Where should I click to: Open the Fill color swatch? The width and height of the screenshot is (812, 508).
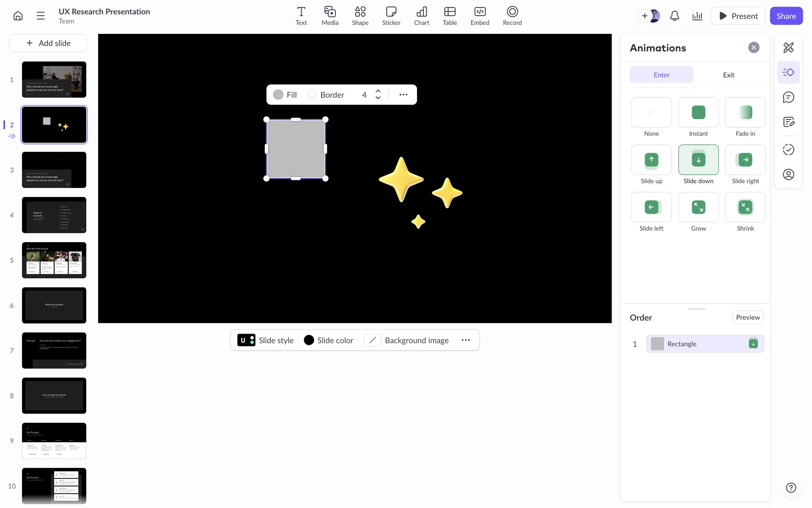tap(278, 95)
